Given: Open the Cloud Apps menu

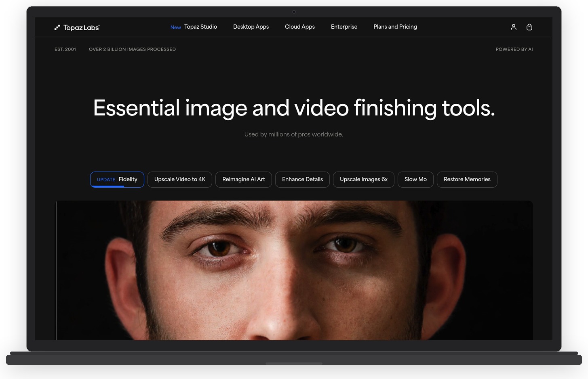Looking at the screenshot, I should (x=299, y=27).
